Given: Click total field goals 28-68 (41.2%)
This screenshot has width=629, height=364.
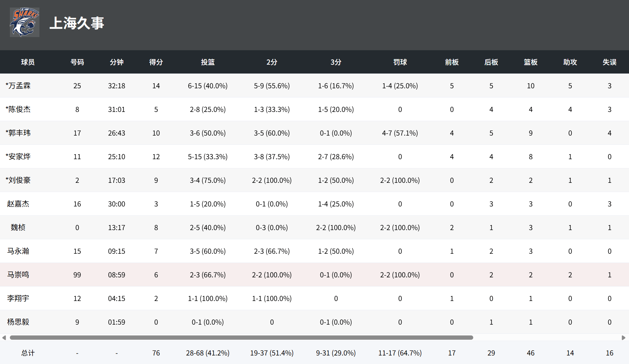Looking at the screenshot, I should (208, 353).
